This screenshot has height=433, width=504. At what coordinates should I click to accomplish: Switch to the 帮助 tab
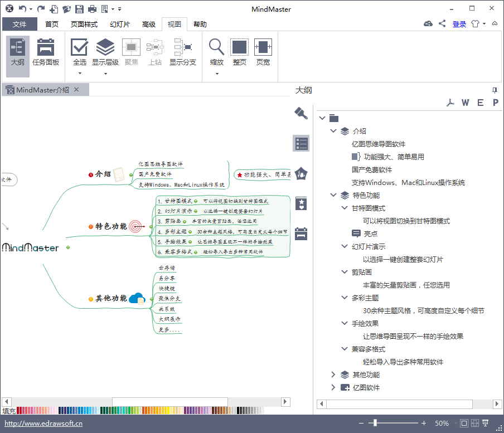pyautogui.click(x=200, y=24)
